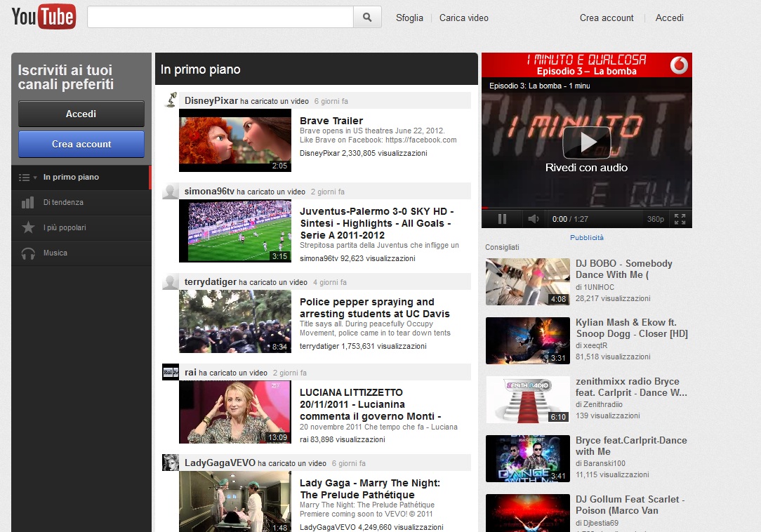Click the video progress bar in the player

tap(586, 208)
